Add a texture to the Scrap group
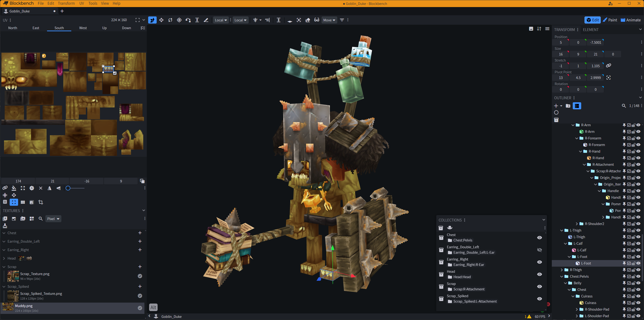 coord(140,267)
